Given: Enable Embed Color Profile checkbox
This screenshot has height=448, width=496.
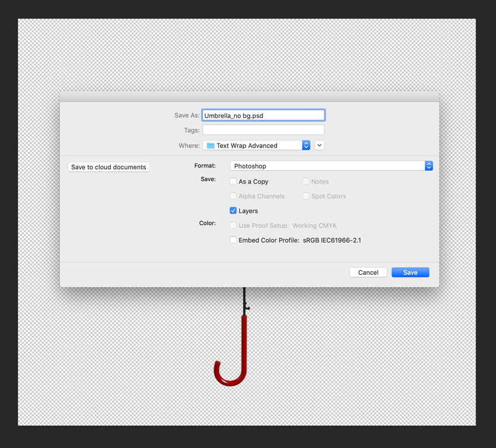Looking at the screenshot, I should point(233,240).
